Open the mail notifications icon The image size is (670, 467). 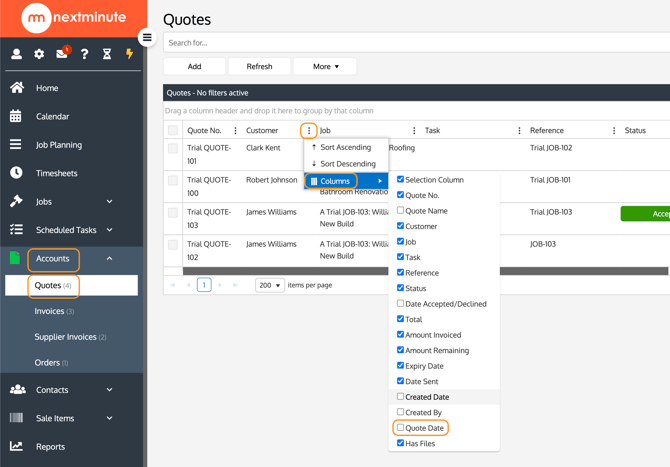tap(62, 54)
